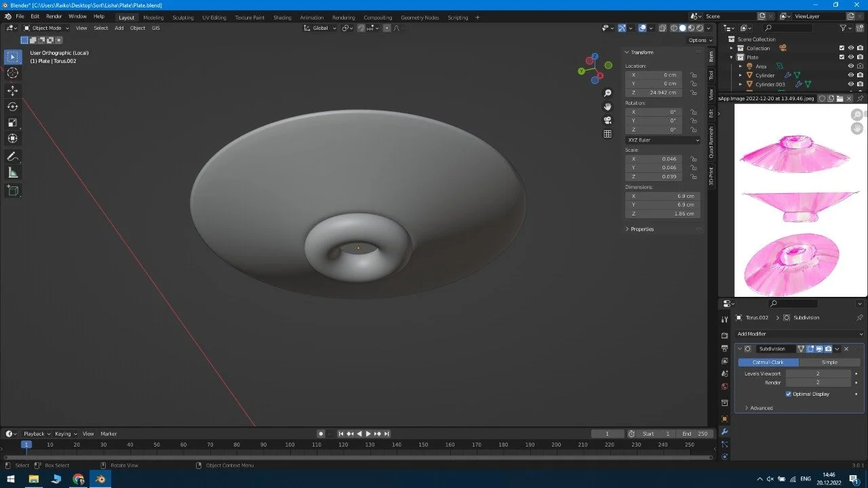Toggle Collection exclude checkbox in outliner
This screenshot has height=488, width=868.
[x=842, y=48]
